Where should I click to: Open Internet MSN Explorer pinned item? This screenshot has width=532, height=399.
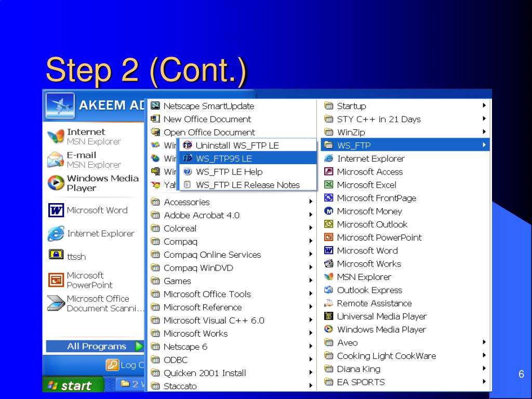click(x=94, y=137)
